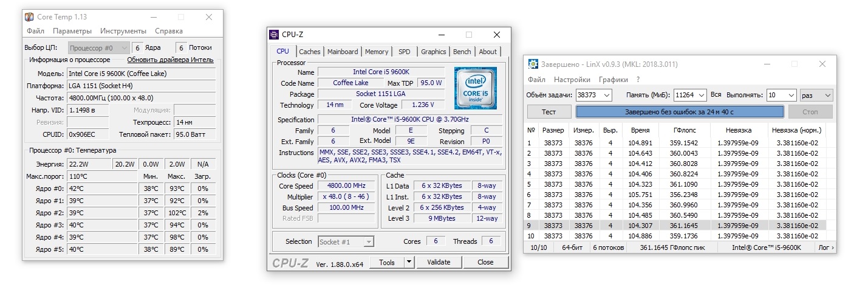Click the Ядро #2 max 102°C value
The height and width of the screenshot is (301, 868).
click(177, 213)
